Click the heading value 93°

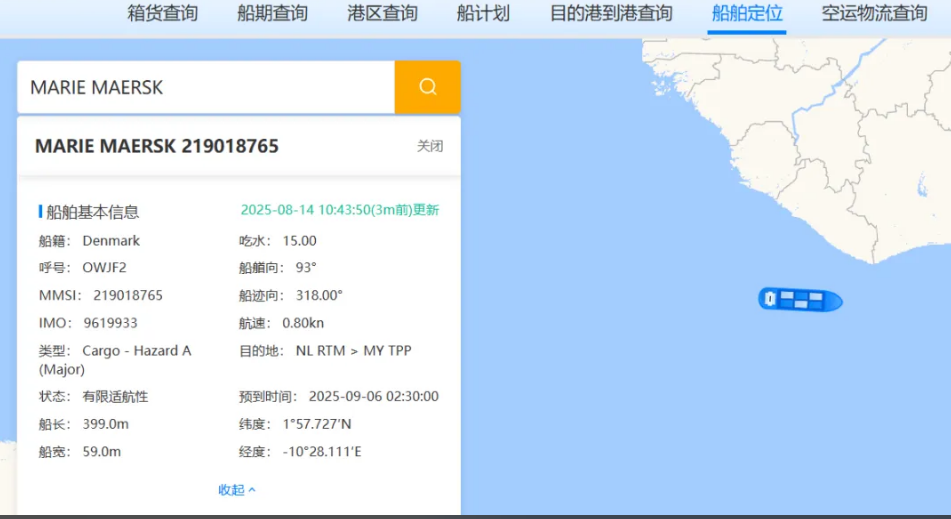coord(306,267)
